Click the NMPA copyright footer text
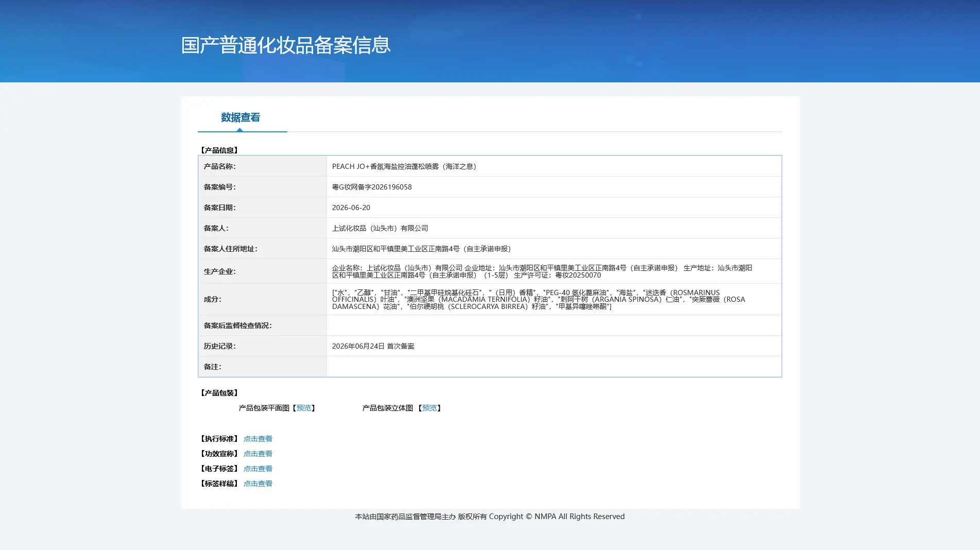 pos(490,517)
